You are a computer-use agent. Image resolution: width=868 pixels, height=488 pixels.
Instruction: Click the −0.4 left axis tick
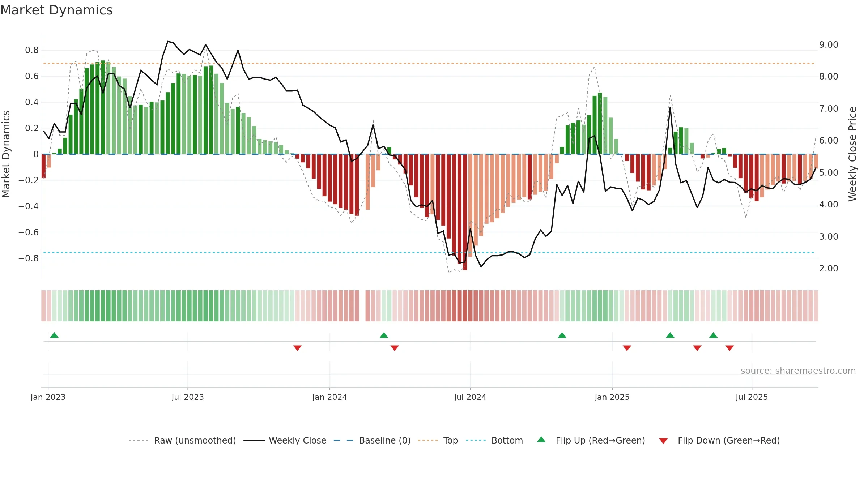[x=29, y=206]
